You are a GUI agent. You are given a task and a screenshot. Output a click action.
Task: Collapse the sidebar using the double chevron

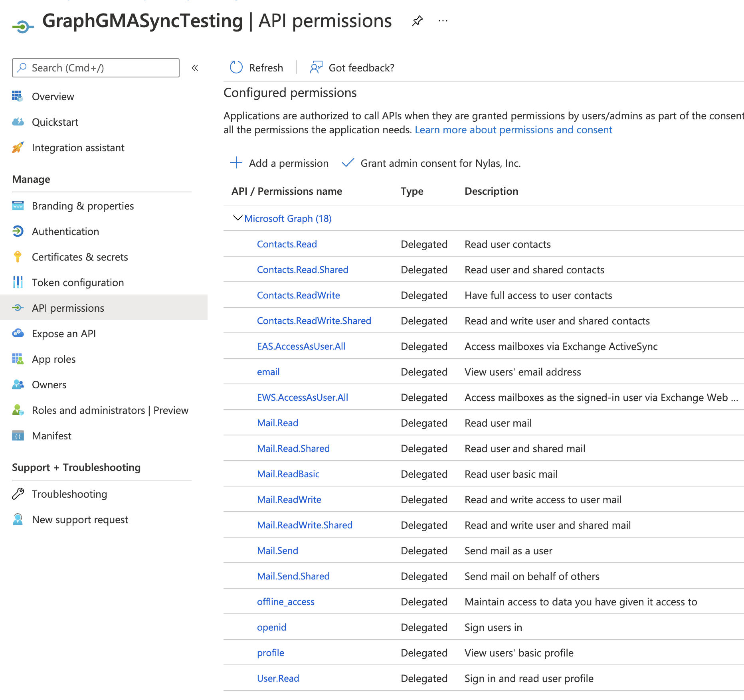195,68
